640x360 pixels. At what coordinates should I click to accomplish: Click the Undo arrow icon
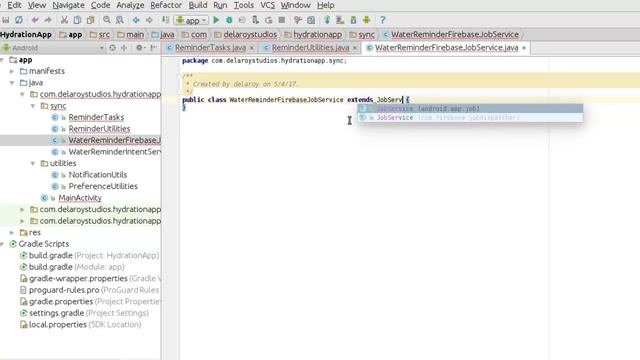(x=35, y=20)
